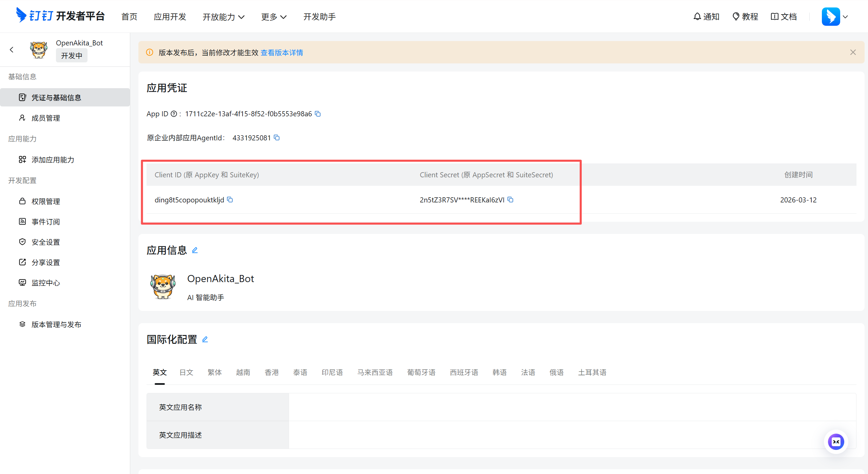Switch to the 法语 language tab
This screenshot has height=474, width=868.
coord(528,372)
